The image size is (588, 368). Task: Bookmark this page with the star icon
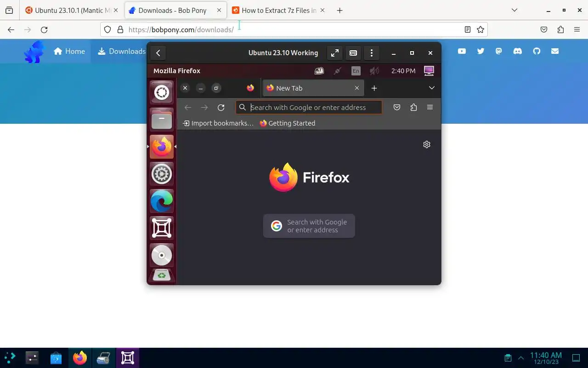(x=481, y=29)
